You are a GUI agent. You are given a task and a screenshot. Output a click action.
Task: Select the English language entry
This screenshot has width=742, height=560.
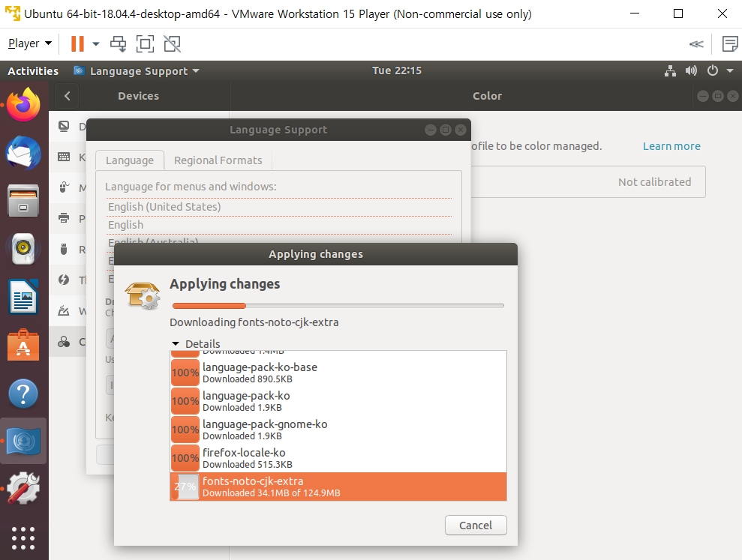tap(279, 225)
